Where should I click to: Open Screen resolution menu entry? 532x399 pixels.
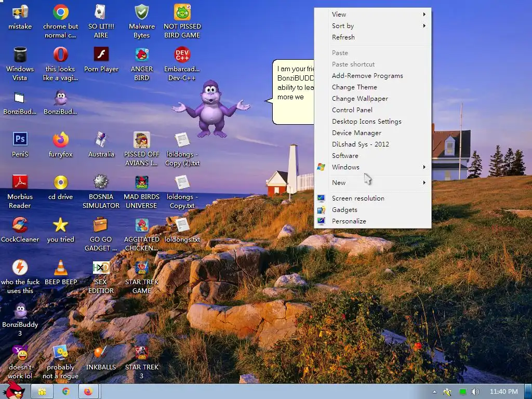click(373, 198)
